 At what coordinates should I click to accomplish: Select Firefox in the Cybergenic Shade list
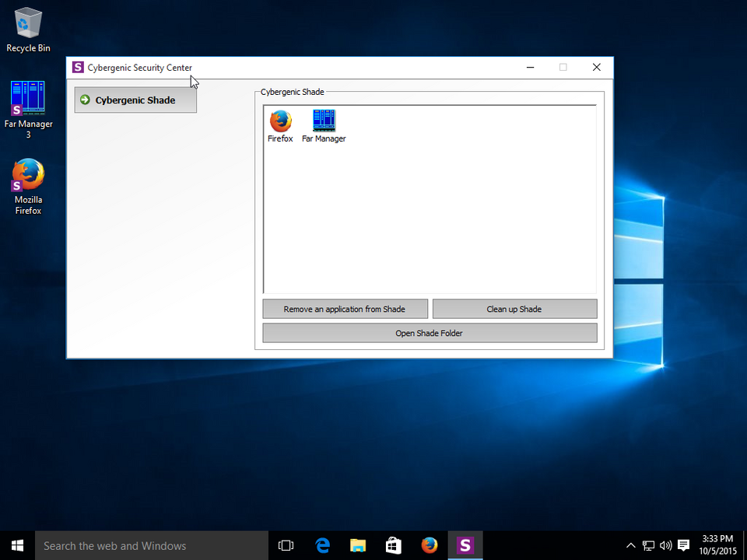[280, 126]
